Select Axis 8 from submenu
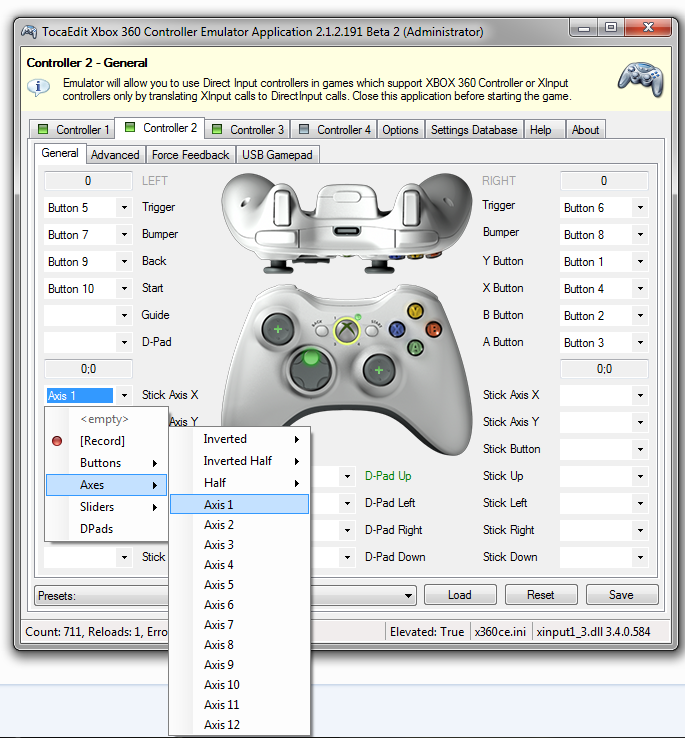 (239, 644)
